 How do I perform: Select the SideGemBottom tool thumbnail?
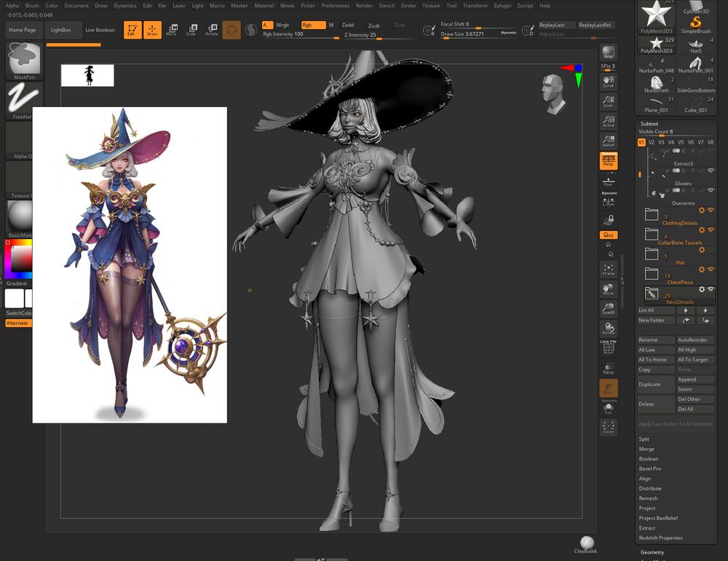pyautogui.click(x=695, y=85)
